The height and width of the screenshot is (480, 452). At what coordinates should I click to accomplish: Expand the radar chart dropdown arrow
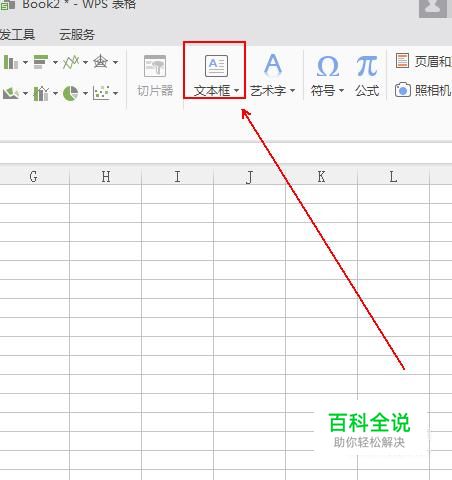[x=115, y=62]
